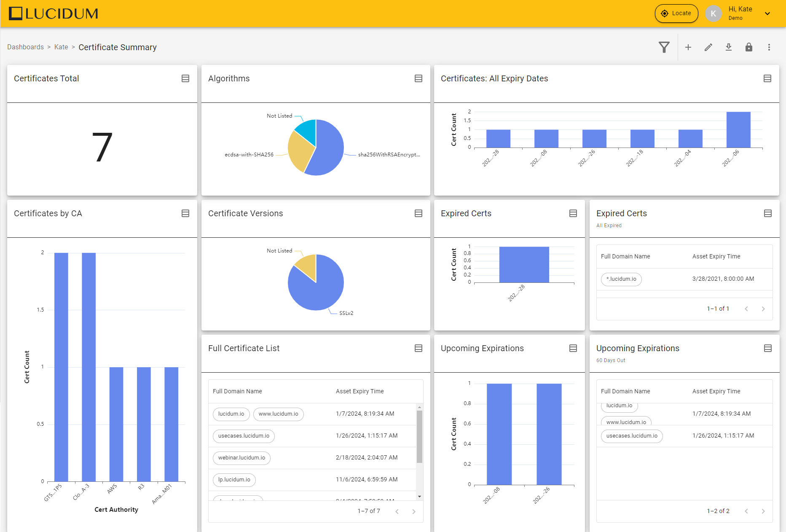Open Certificates: All Expiry Dates card menu
This screenshot has width=786, height=532.
[x=767, y=78]
